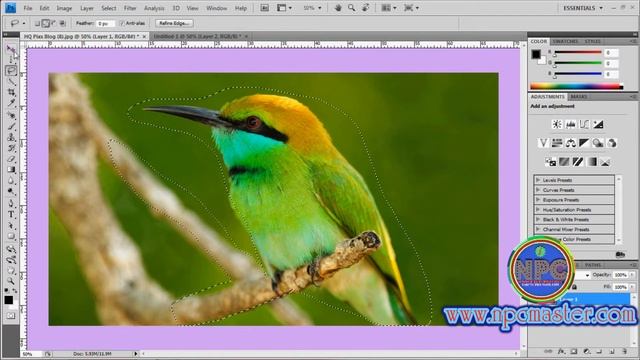Add a Photo Filter adjustment
The width and height of the screenshot is (640, 360).
(x=598, y=143)
